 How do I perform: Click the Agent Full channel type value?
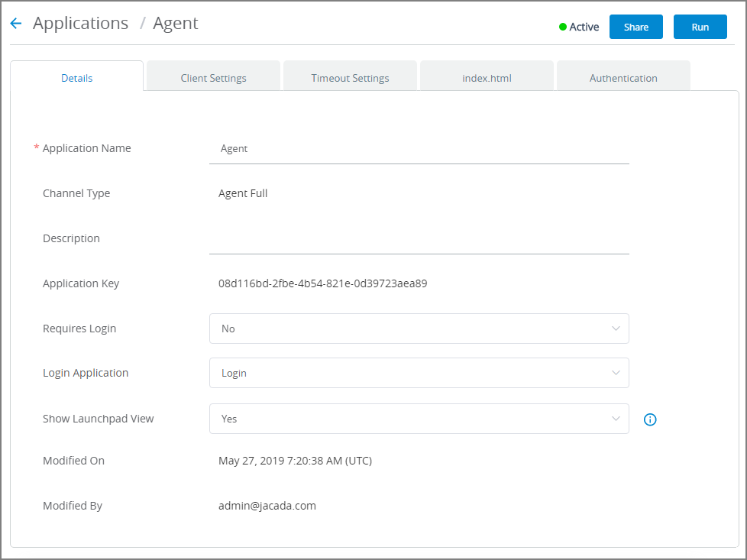[243, 193]
